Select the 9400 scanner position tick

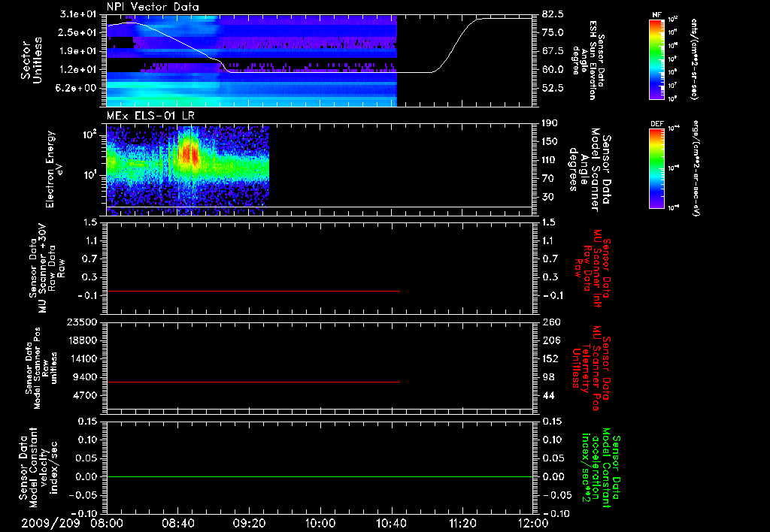(86, 377)
